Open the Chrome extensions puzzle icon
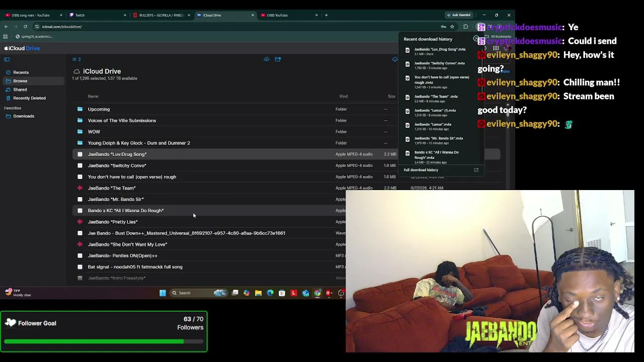The height and width of the screenshot is (362, 644). tap(465, 27)
